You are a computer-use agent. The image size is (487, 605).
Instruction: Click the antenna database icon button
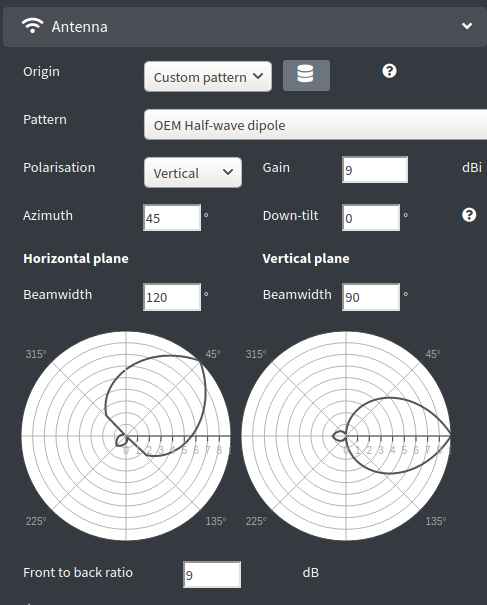306,76
